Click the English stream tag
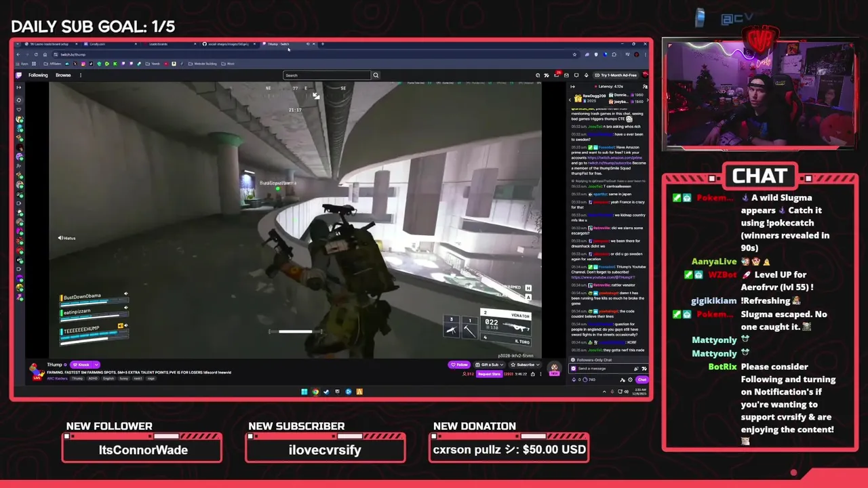This screenshot has height=488, width=868. [x=108, y=378]
